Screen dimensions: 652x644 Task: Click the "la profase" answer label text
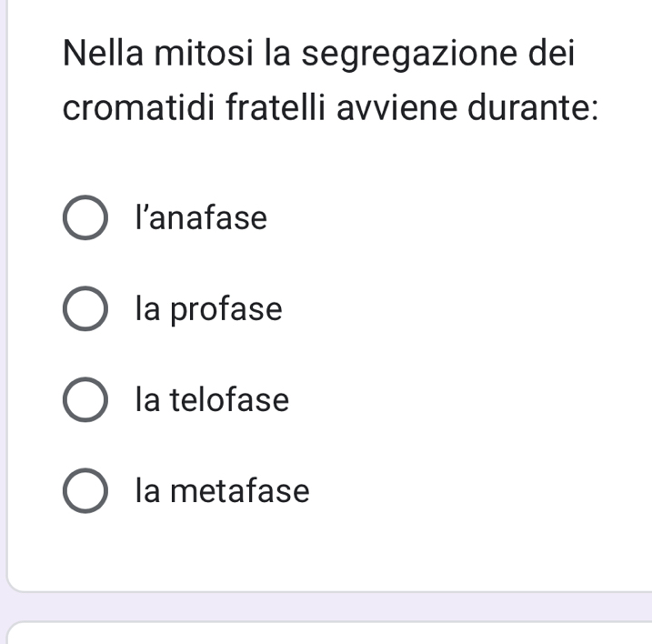208,310
